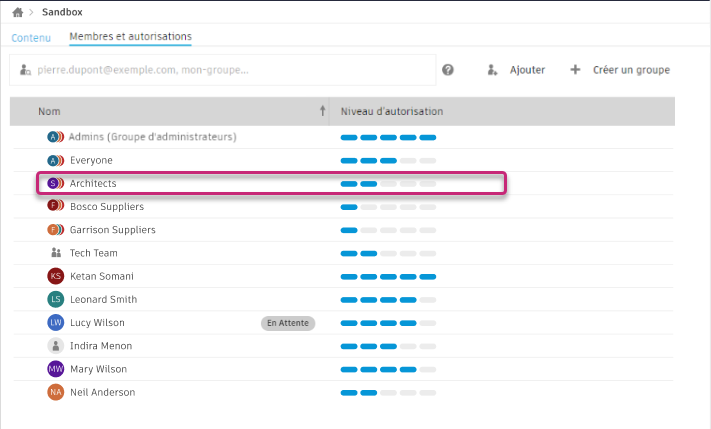Click the LS avatar for Leonard Smith
Image resolution: width=711 pixels, height=429 pixels.
pos(55,299)
